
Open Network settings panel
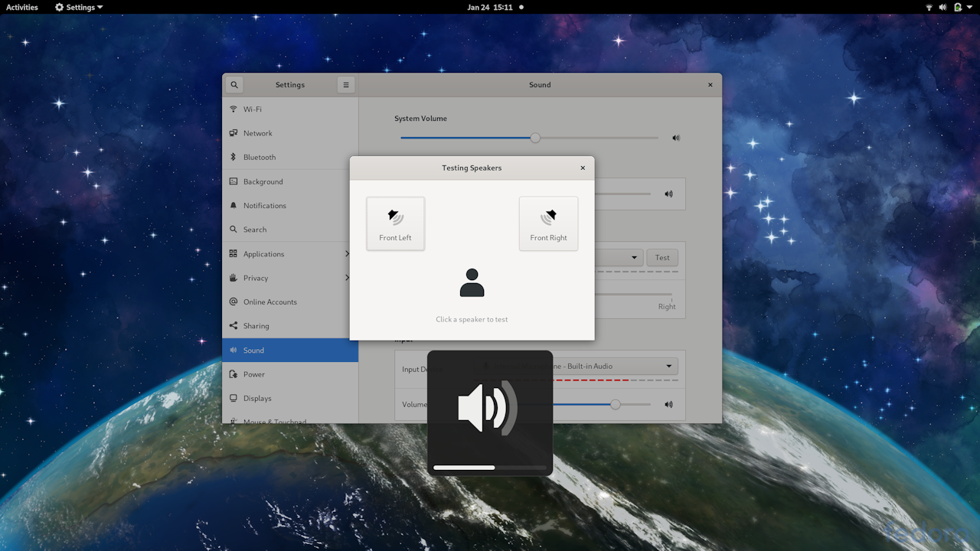290,133
